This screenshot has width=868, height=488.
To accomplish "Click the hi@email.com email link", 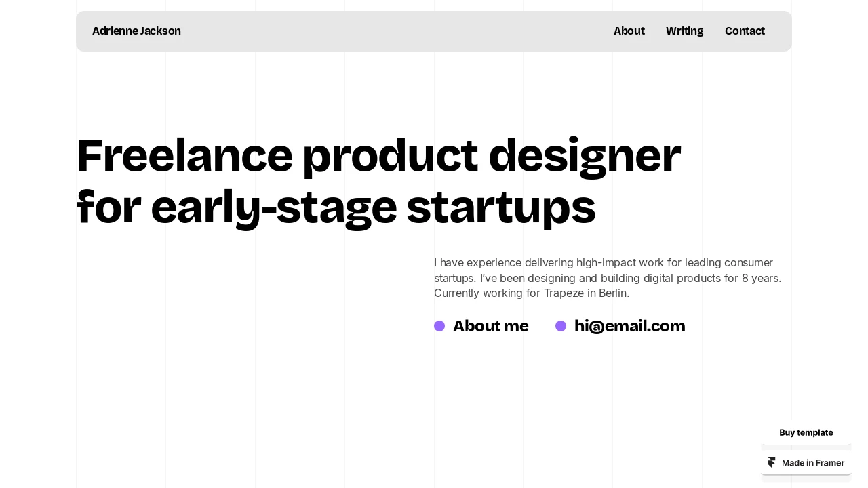I will tap(629, 326).
